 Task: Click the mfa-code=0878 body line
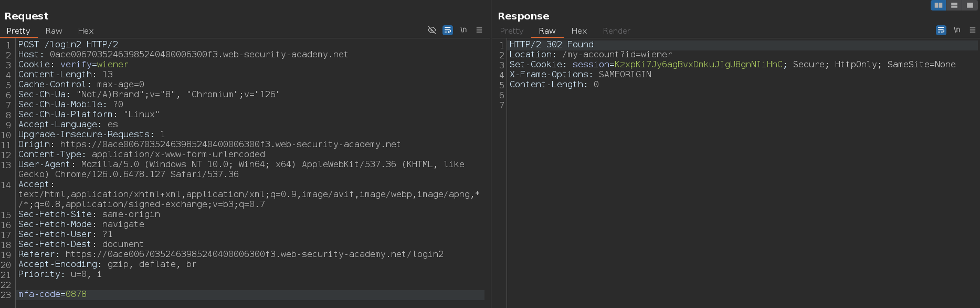52,294
